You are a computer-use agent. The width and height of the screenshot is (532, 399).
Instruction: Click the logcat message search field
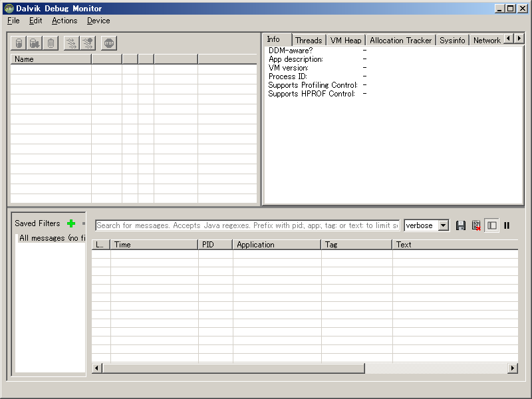[247, 225]
